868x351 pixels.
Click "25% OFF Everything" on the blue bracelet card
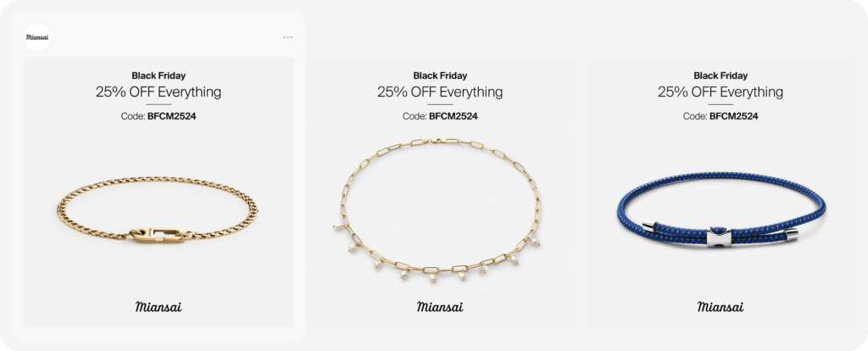click(721, 92)
